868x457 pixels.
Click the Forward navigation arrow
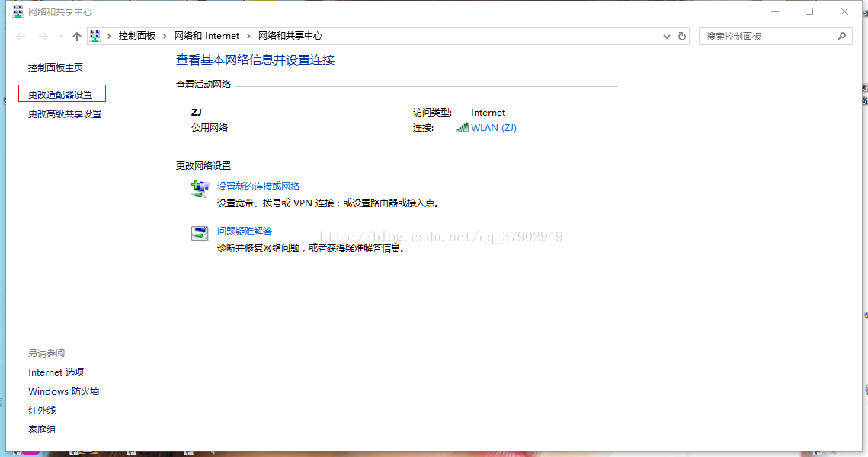43,37
